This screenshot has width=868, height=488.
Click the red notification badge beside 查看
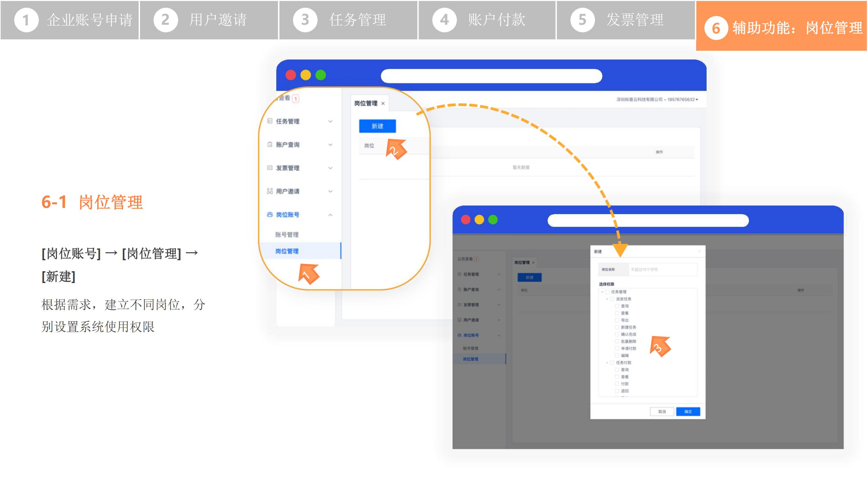(296, 99)
